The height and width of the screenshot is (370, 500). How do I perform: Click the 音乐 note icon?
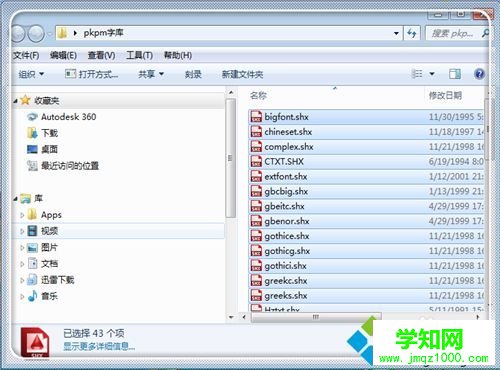pos(32,296)
